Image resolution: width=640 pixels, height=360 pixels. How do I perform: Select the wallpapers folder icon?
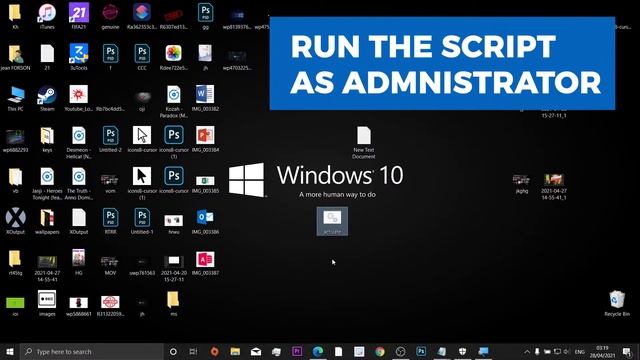[x=47, y=222]
